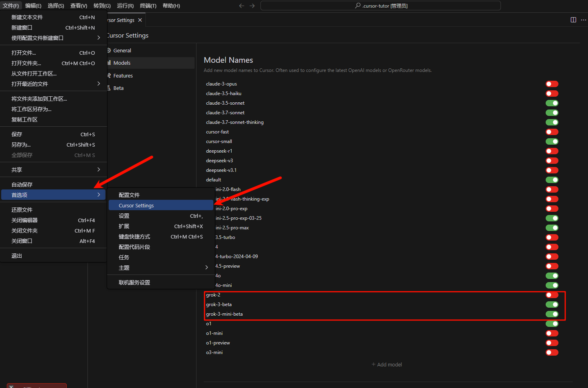Open the Features settings section
The width and height of the screenshot is (588, 388).
pos(150,76)
